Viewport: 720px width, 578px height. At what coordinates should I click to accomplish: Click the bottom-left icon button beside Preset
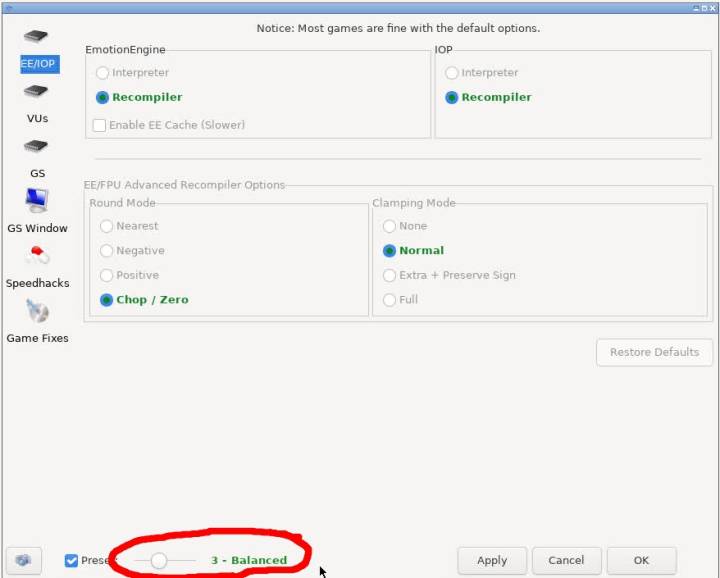[x=24, y=561]
